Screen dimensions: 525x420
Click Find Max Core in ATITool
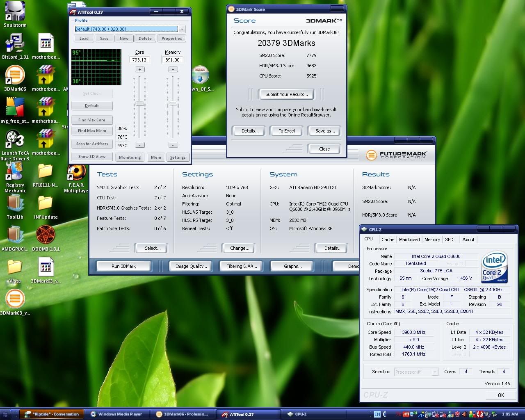tap(92, 120)
